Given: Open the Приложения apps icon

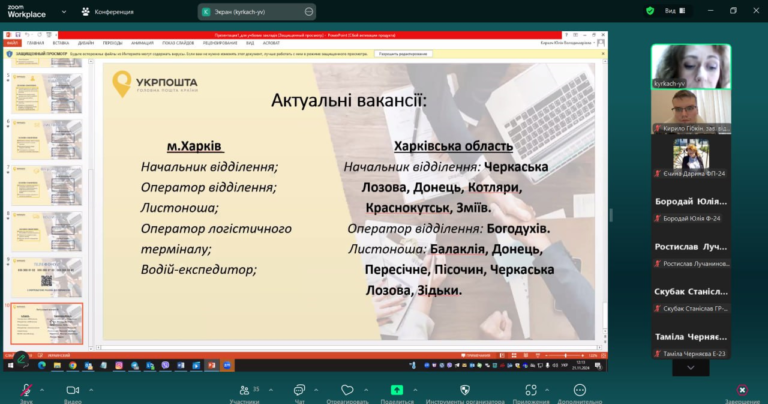Looking at the screenshot, I should (531, 390).
